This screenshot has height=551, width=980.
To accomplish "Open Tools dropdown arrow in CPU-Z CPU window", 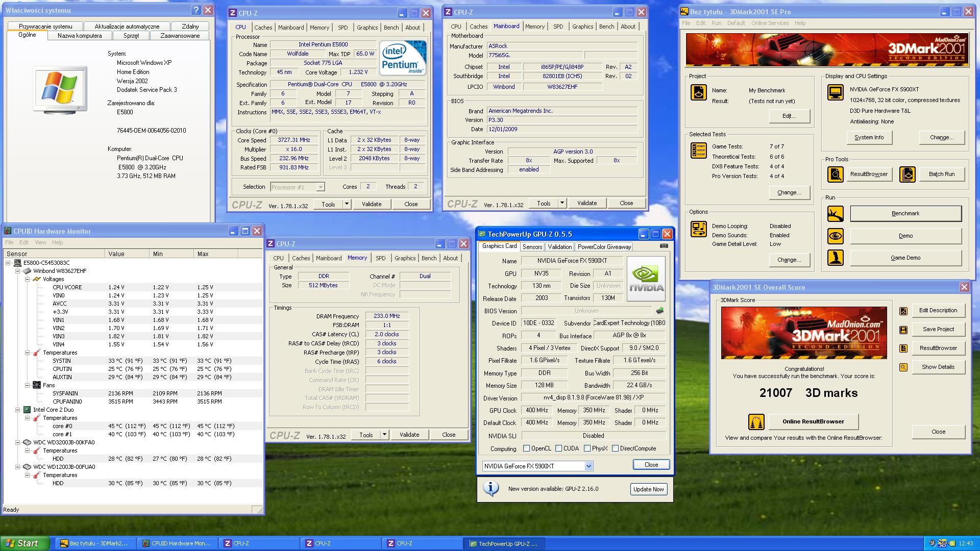I will coord(347,204).
